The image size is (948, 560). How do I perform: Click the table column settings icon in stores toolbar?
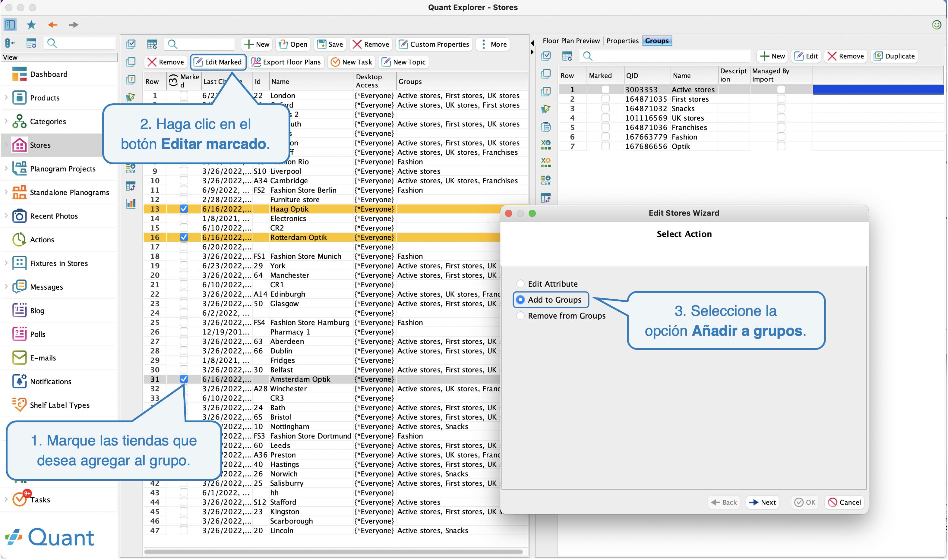pyautogui.click(x=152, y=44)
